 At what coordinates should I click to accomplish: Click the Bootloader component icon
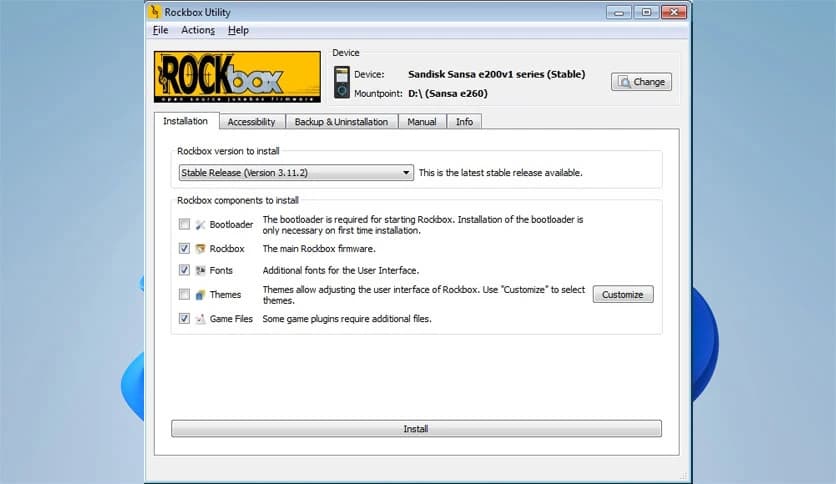pos(200,225)
